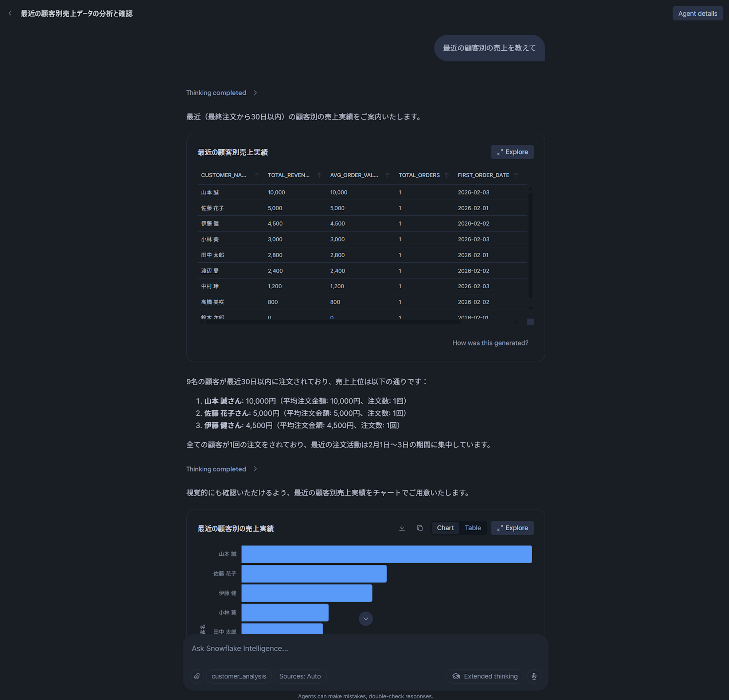Image resolution: width=729 pixels, height=700 pixels.
Task: Click the scroll-to-bottom chevron button
Action: tap(365, 619)
